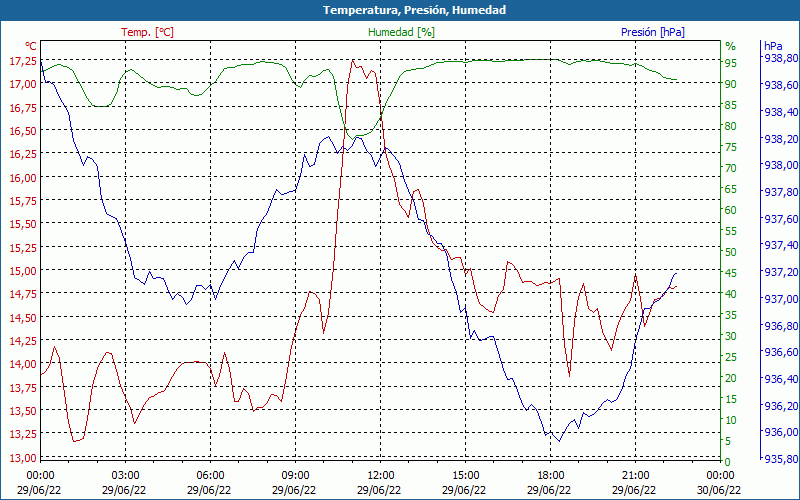Click the °C unit label on temperature axis

pos(31,46)
